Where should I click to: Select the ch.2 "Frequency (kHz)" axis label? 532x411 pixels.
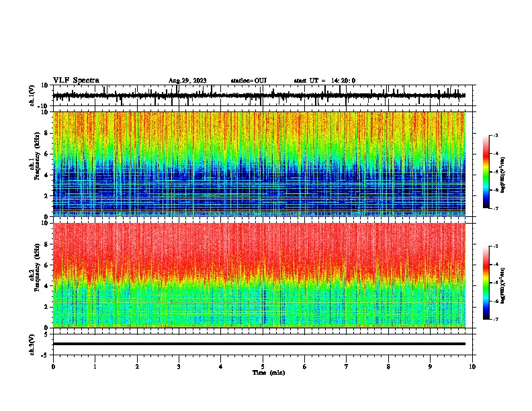coord(37,267)
